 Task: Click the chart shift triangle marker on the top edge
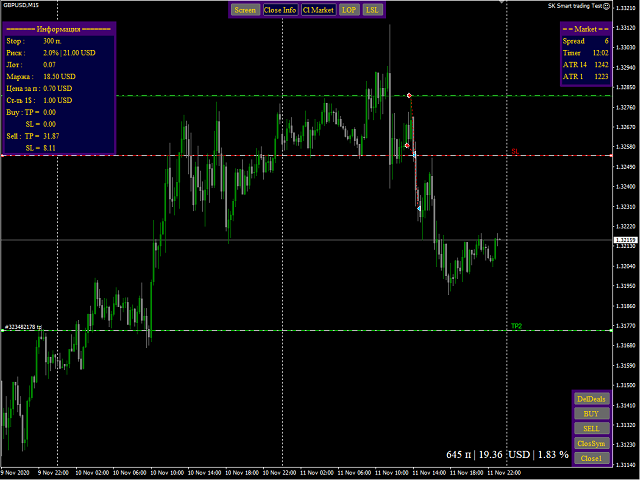[502, 2]
